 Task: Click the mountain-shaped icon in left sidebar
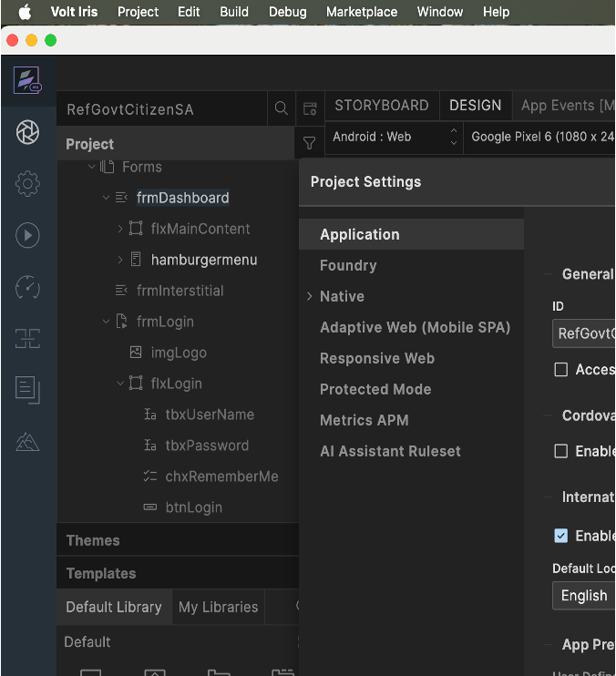tap(27, 443)
